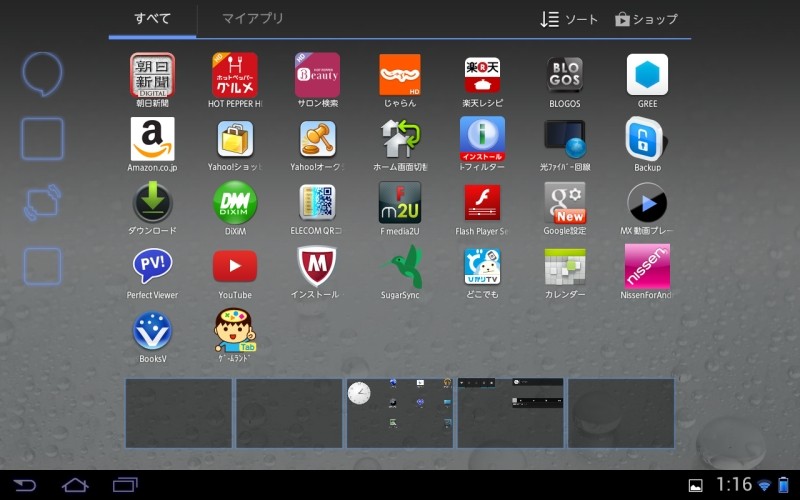Open the どこでも TV app
The height and width of the screenshot is (500, 800).
(482, 266)
